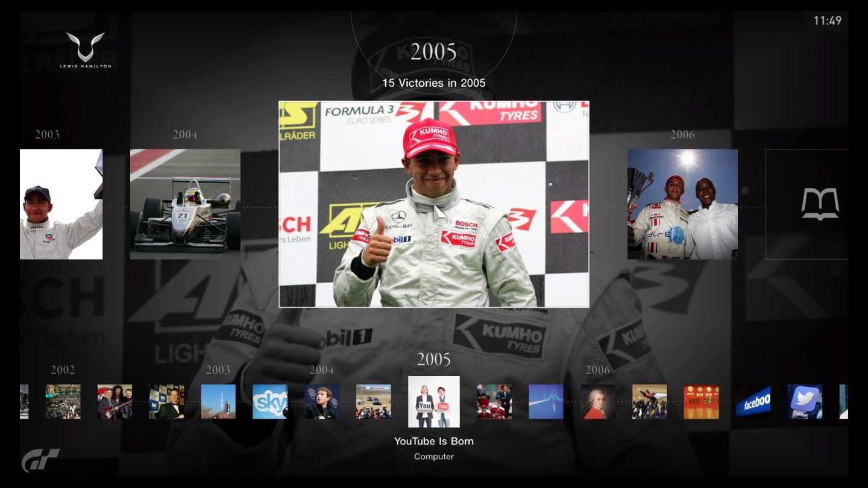Select the red hockey team thumbnail
Viewport: 868px width, 488px height.
[x=494, y=401]
